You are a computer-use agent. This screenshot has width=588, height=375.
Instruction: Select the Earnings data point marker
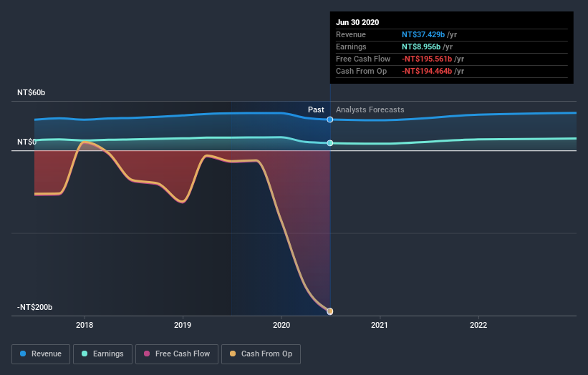click(x=330, y=143)
